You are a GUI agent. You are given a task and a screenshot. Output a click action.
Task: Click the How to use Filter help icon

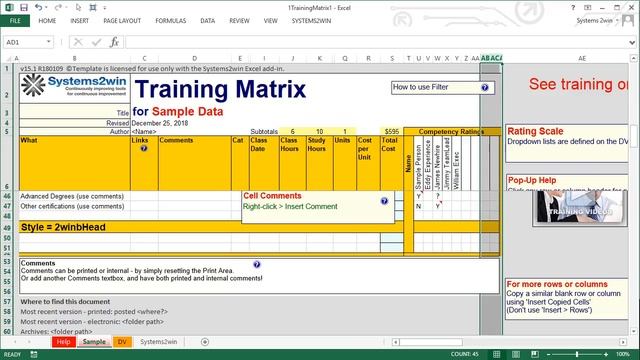484,87
